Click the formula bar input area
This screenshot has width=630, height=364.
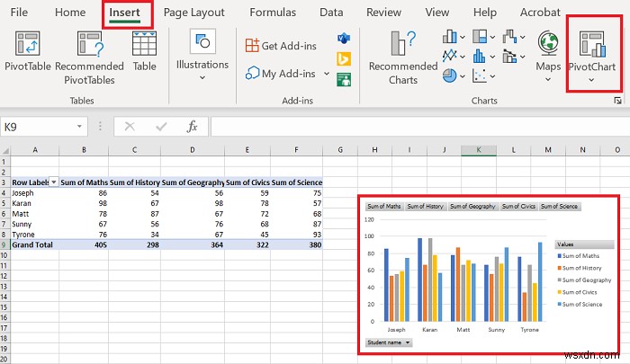click(x=420, y=127)
